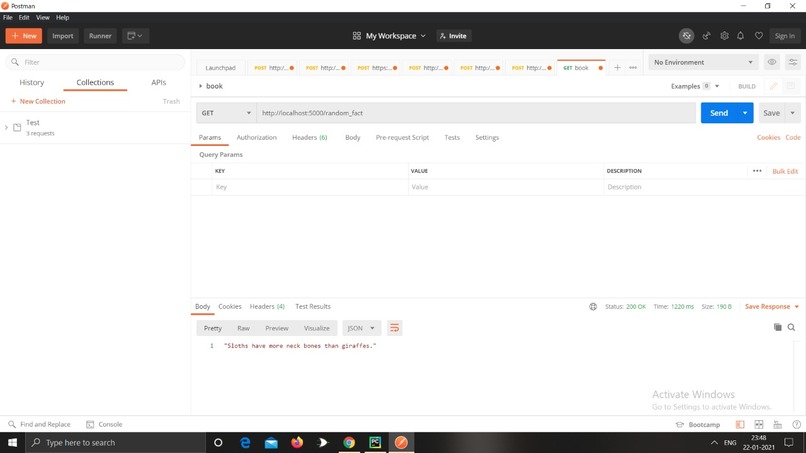This screenshot has width=806, height=453.
Task: Expand the Test collection
Action: pyautogui.click(x=6, y=128)
